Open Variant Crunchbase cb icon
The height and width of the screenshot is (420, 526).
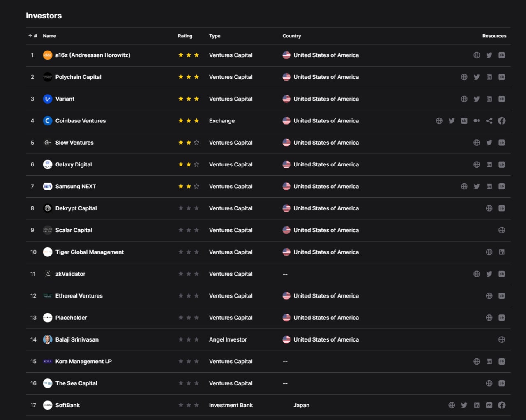pos(502,99)
